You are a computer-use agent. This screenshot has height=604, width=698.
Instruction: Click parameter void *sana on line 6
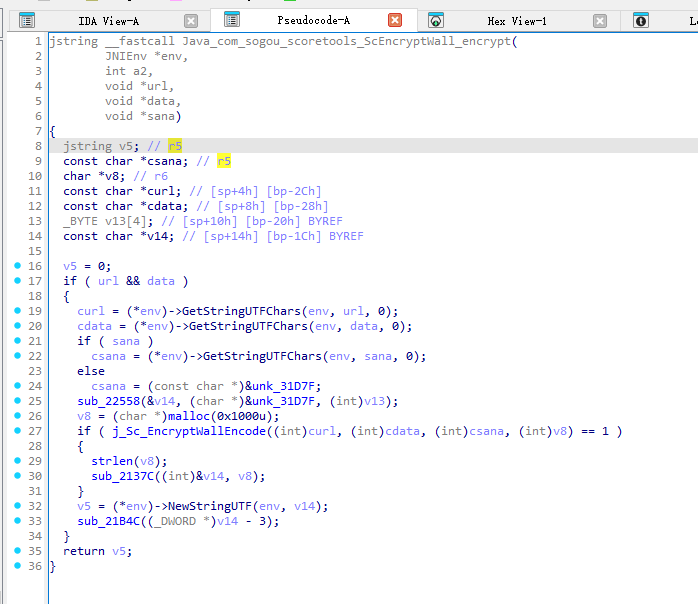click(x=143, y=116)
